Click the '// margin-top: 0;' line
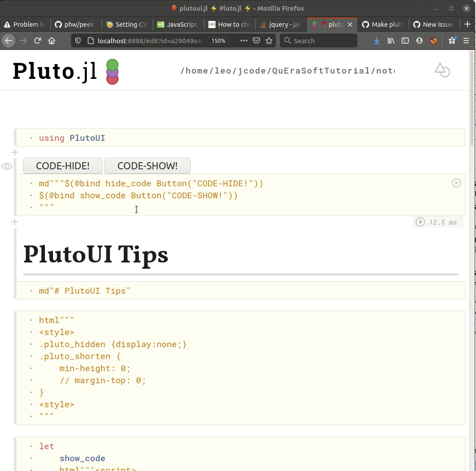 (102, 381)
